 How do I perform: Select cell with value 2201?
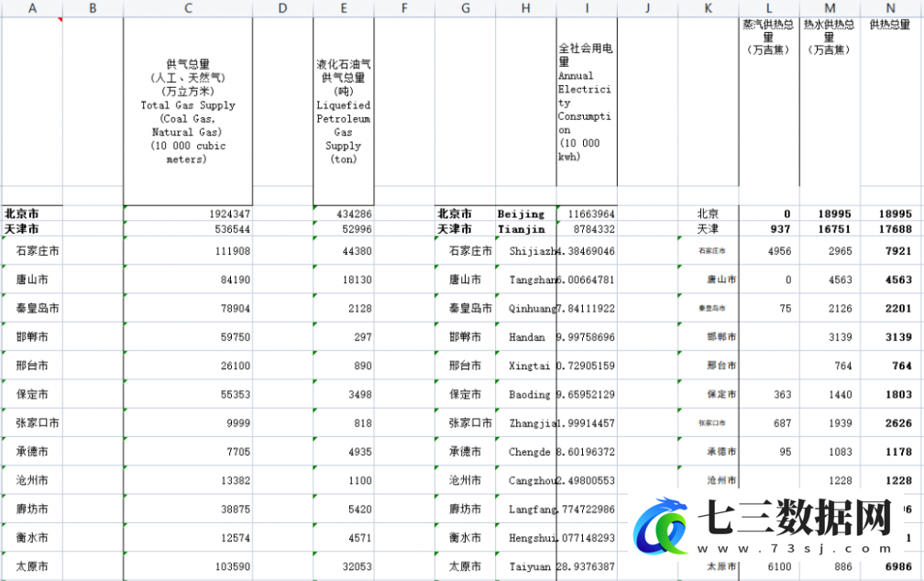890,308
